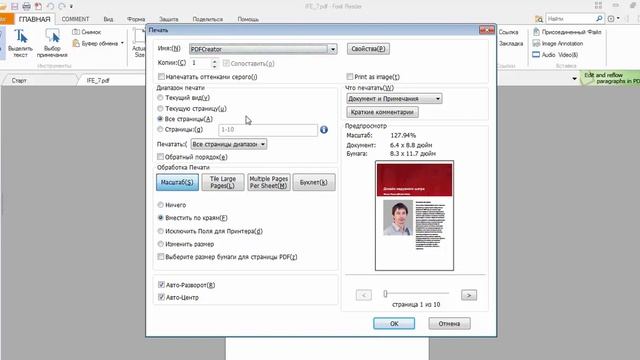Expand Буфер обмена dropdown arrow

click(122, 43)
